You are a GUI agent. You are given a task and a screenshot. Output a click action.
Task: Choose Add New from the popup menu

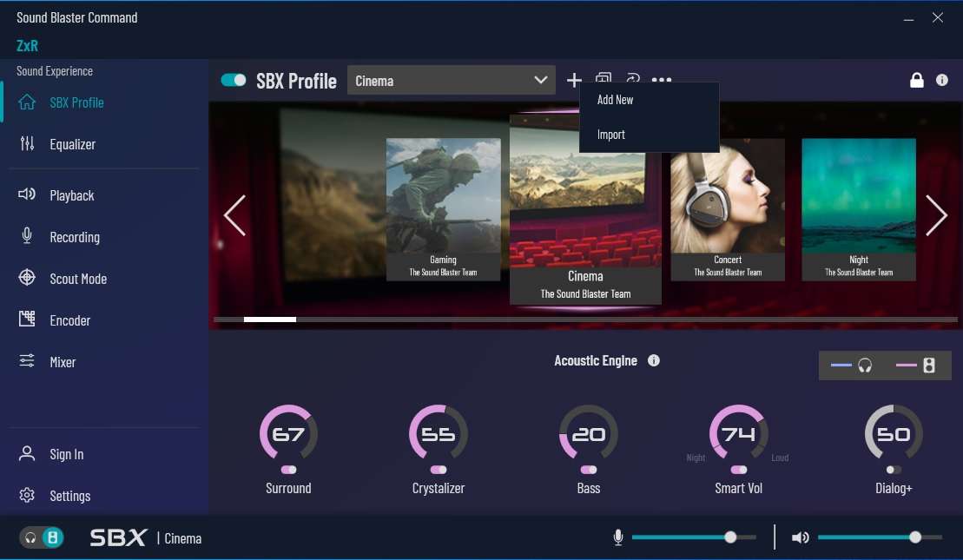click(x=616, y=100)
